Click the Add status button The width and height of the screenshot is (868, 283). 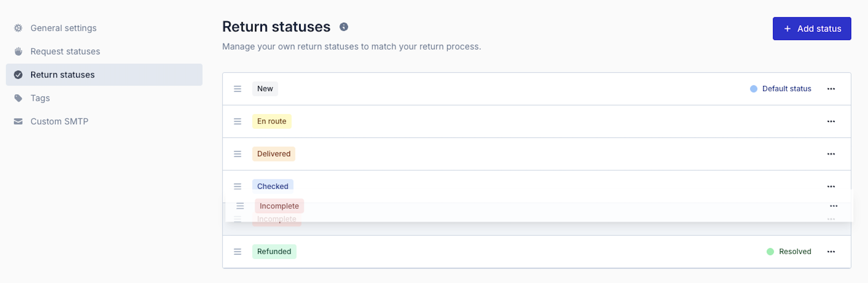tap(812, 28)
